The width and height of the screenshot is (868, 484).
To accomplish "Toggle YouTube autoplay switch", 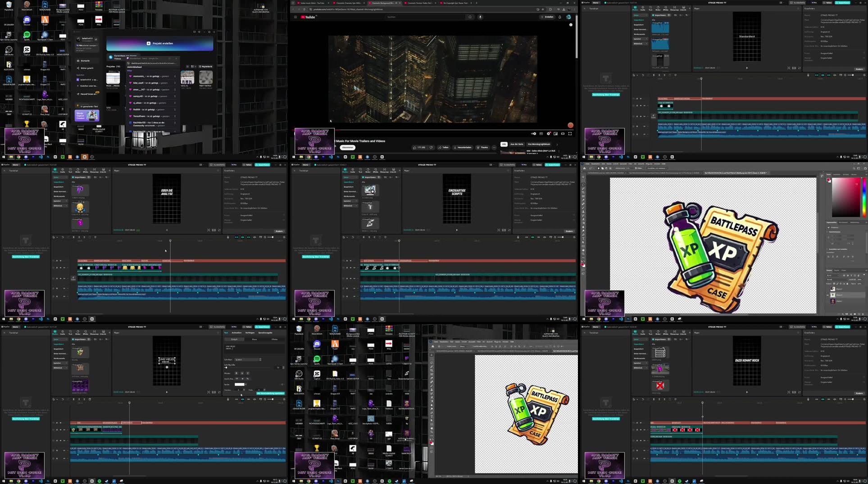I will pyautogui.click(x=534, y=134).
